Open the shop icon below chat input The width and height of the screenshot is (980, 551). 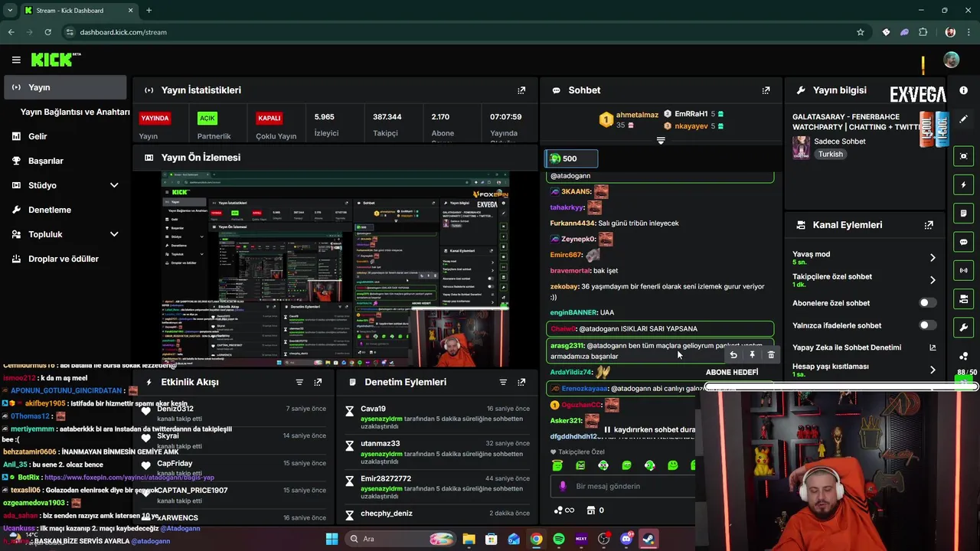(590, 510)
